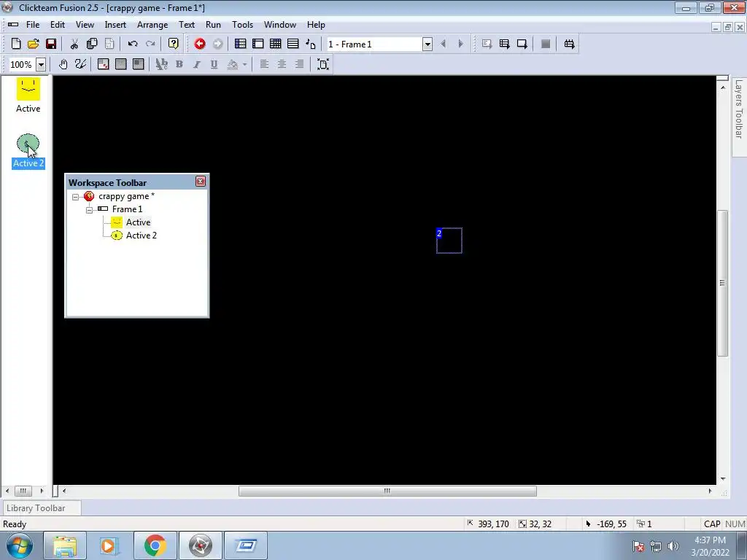Open the Build and Run icon at toolbar end
The height and width of the screenshot is (560, 747).
pos(569,44)
